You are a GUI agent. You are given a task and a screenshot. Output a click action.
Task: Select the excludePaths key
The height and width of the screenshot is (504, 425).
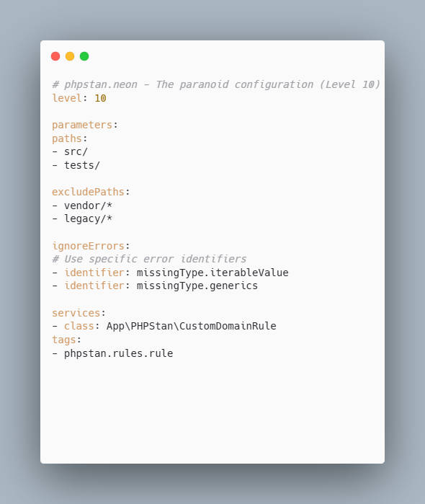pos(88,192)
